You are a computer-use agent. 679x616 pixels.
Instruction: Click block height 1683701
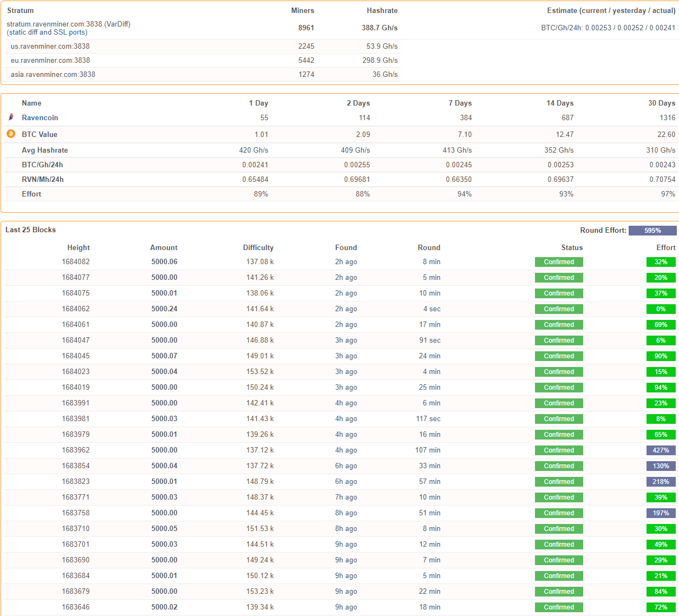(76, 544)
